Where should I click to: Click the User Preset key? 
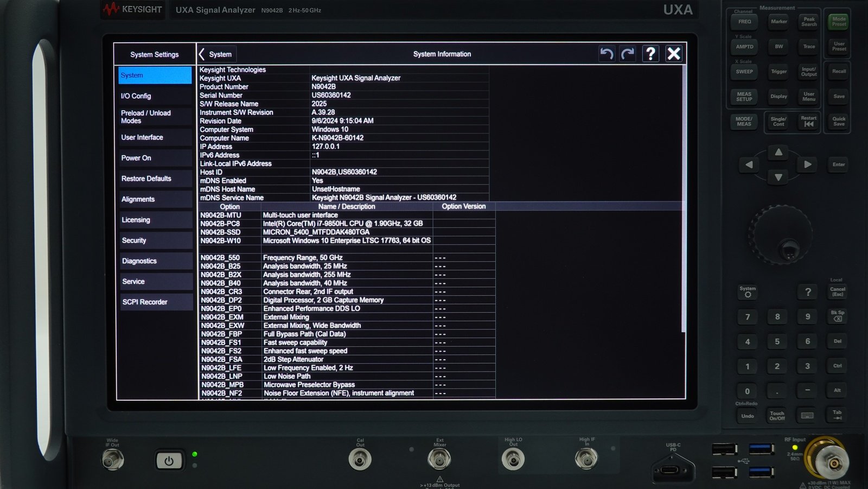[839, 47]
